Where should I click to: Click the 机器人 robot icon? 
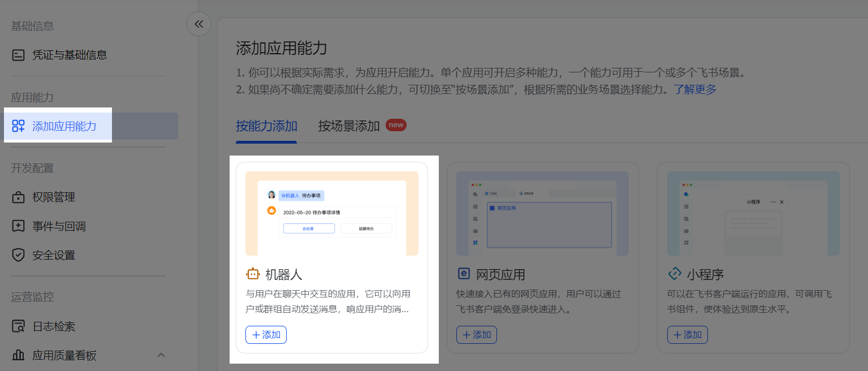click(x=253, y=274)
